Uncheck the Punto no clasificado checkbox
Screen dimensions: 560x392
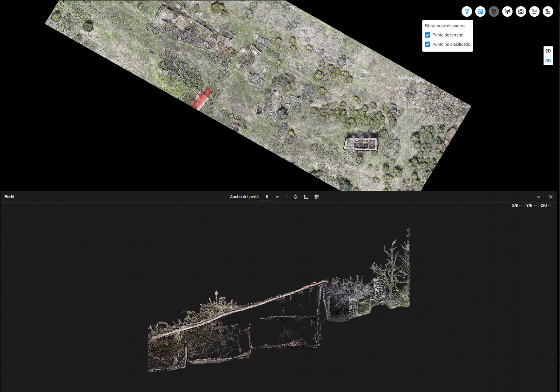point(427,44)
